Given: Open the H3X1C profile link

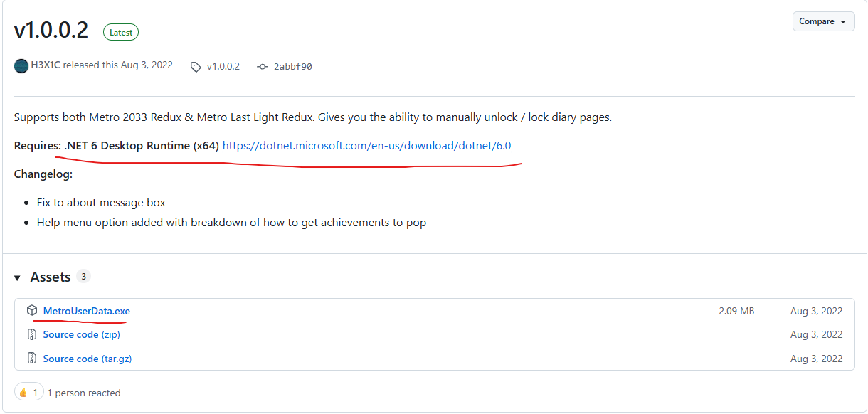Looking at the screenshot, I should click(x=46, y=65).
